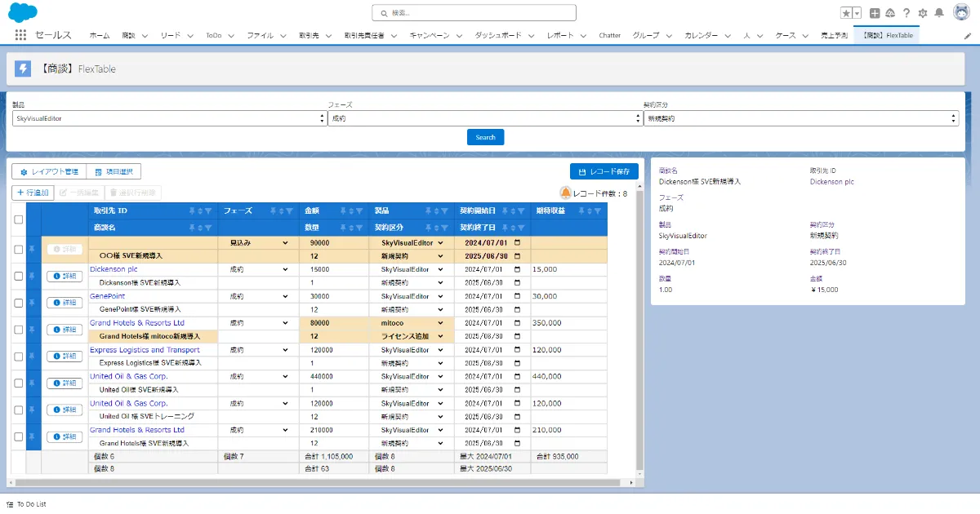
Task: Check the United Oil SVEトレーニング row checkbox
Action: pos(19,410)
